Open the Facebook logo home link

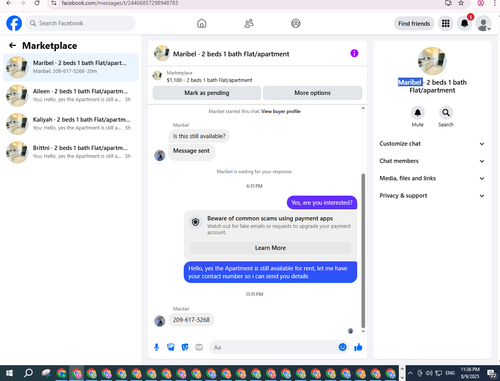pos(14,23)
